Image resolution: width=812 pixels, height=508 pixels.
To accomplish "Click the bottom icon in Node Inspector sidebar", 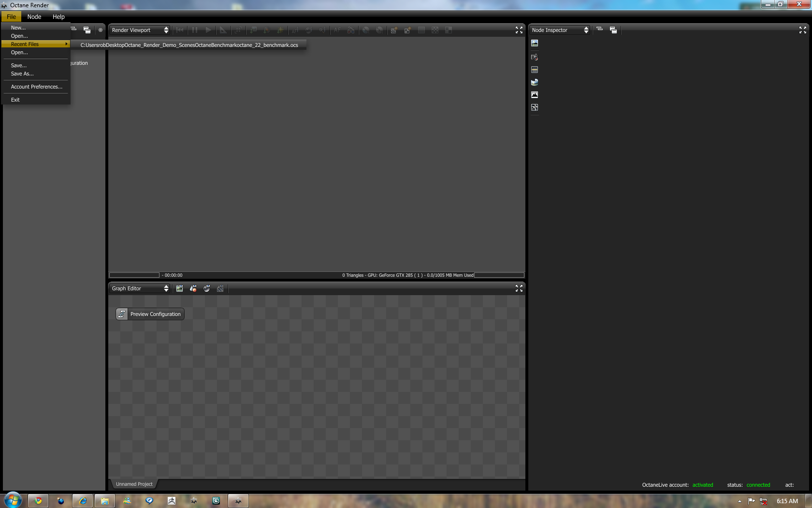I will tap(535, 107).
